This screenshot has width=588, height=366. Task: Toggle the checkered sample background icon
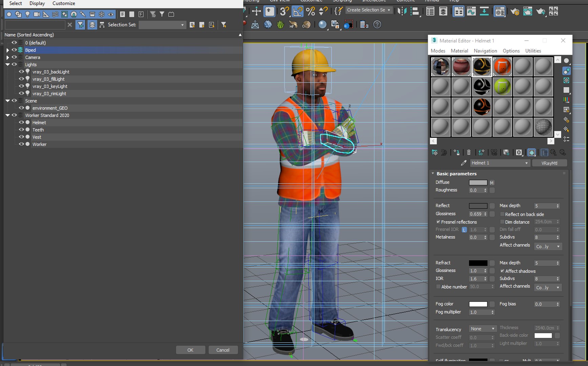pyautogui.click(x=566, y=80)
